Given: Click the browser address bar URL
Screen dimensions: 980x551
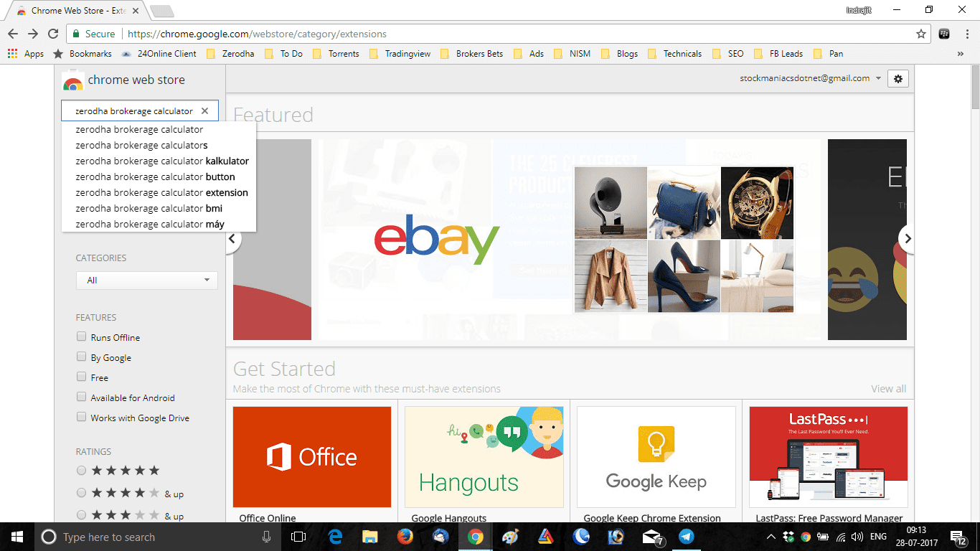Looking at the screenshot, I should [256, 34].
